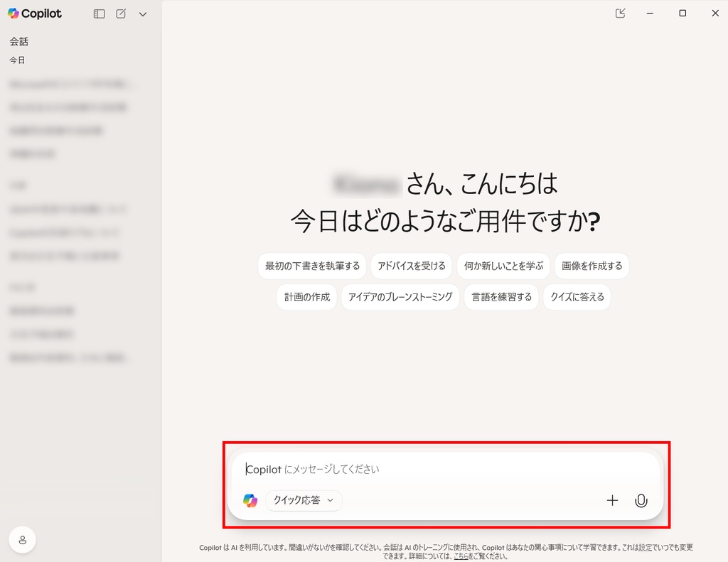The image size is (728, 562).
Task: Focus the Copilot にメッセージしてください input field
Action: 446,469
